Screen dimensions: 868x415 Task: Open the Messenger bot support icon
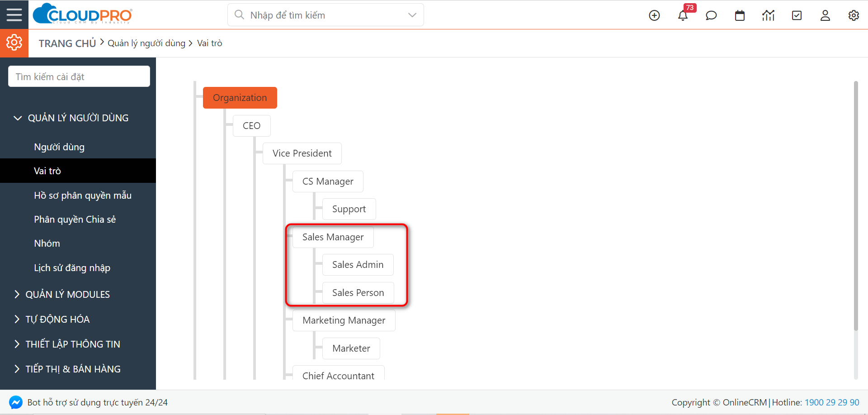coord(16,402)
